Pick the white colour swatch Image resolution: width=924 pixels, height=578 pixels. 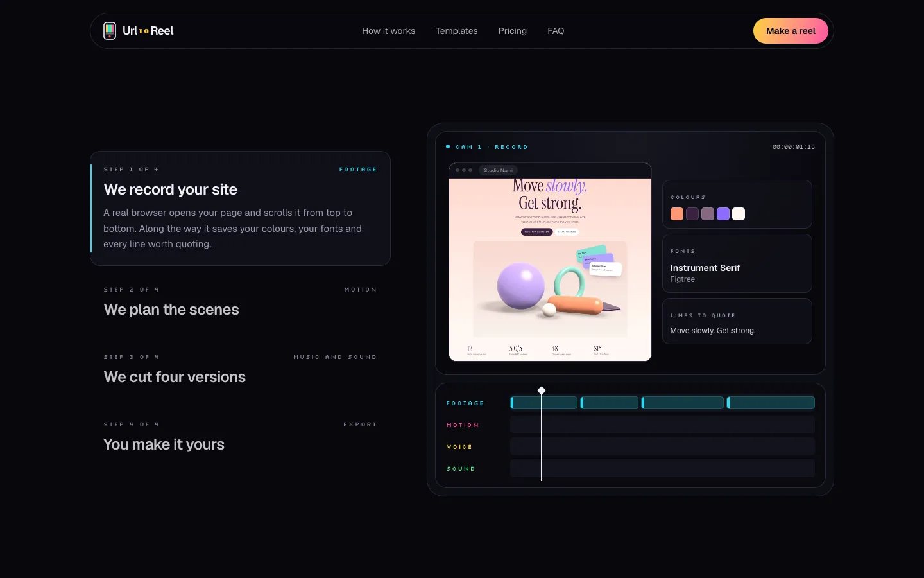click(739, 214)
